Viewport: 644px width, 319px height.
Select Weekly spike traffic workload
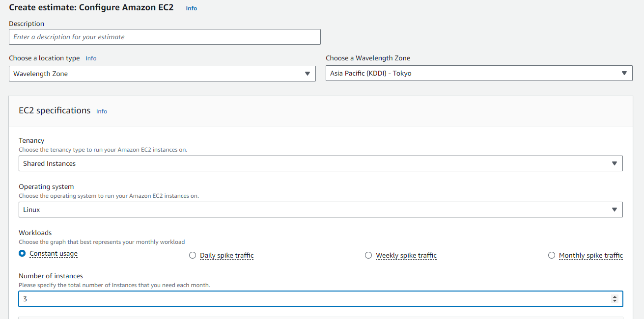pos(368,255)
